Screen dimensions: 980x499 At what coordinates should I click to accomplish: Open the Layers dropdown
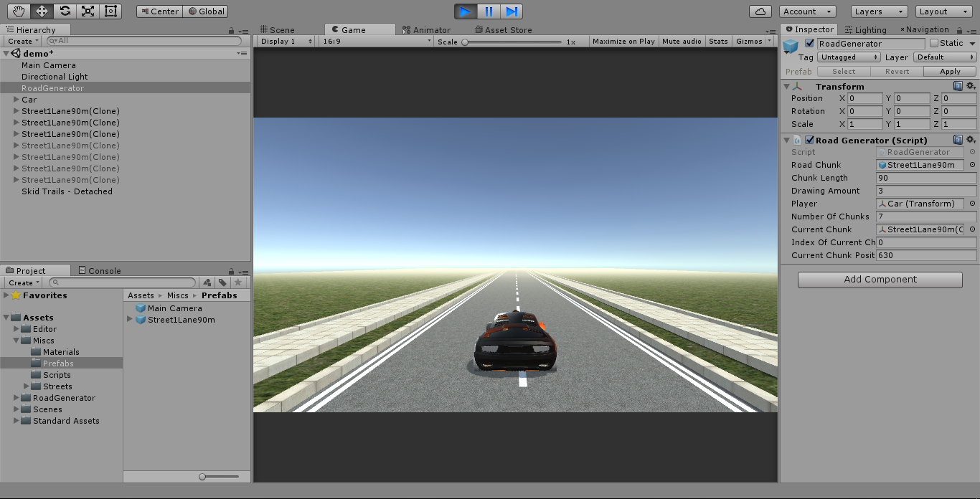pyautogui.click(x=880, y=11)
